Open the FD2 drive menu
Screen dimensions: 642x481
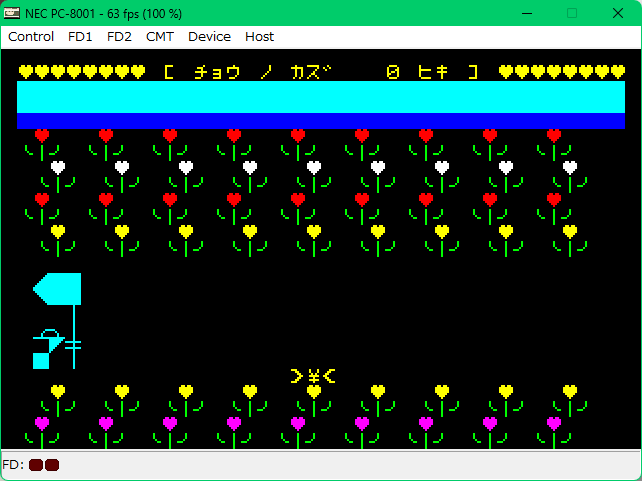119,36
